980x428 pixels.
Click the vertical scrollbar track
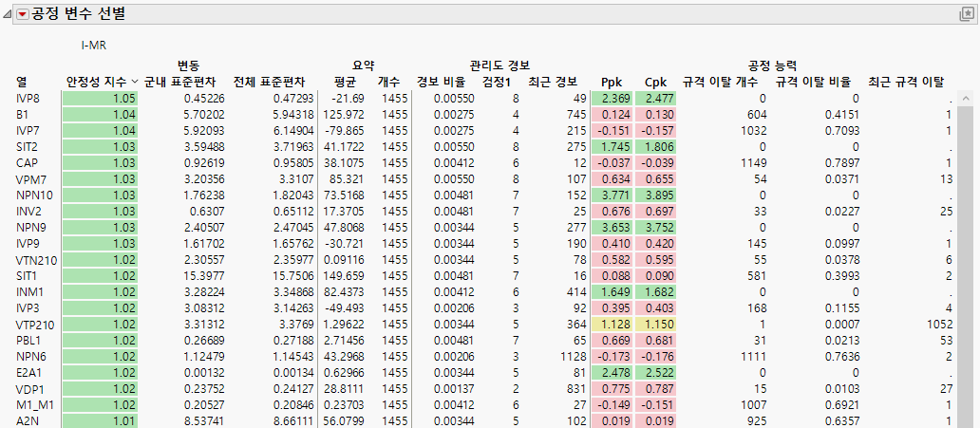tap(967, 266)
